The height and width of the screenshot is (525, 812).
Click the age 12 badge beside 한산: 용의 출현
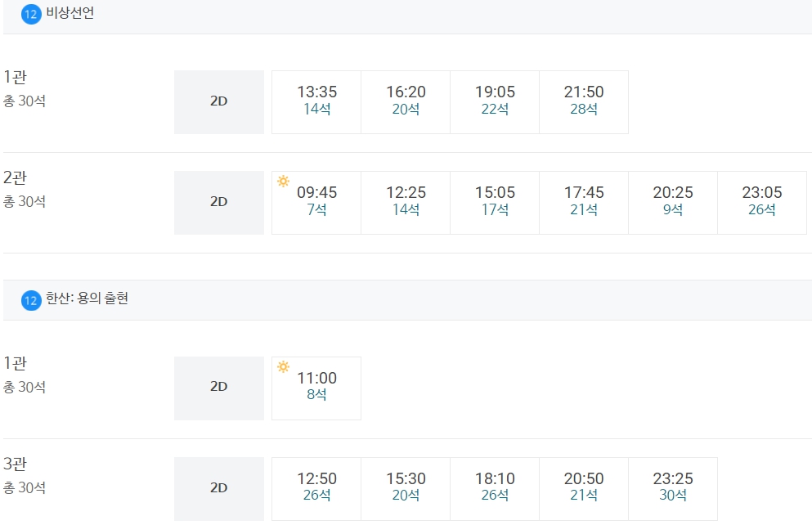31,300
